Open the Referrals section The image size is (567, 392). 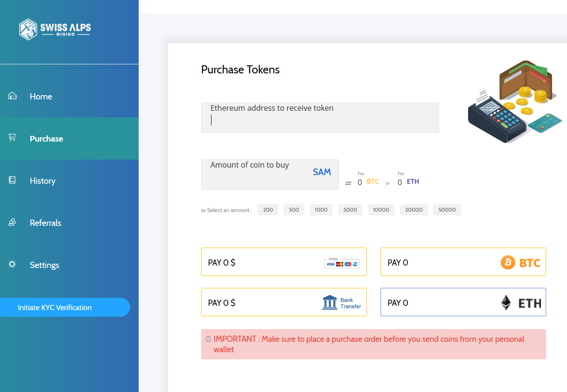point(69,223)
